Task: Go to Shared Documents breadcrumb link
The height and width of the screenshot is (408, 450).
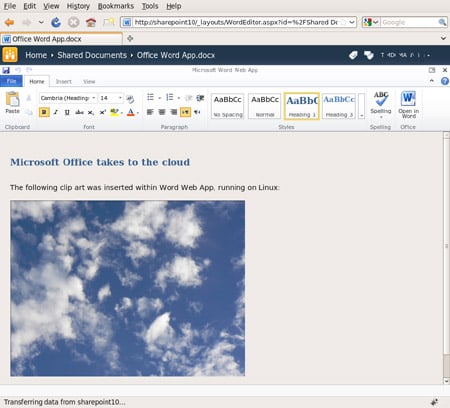Action: 92,55
